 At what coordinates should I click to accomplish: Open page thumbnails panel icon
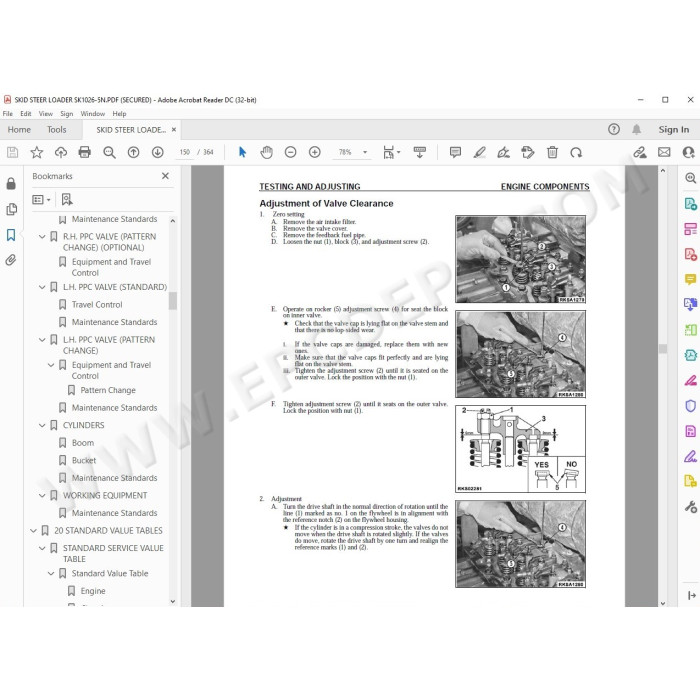[x=11, y=209]
